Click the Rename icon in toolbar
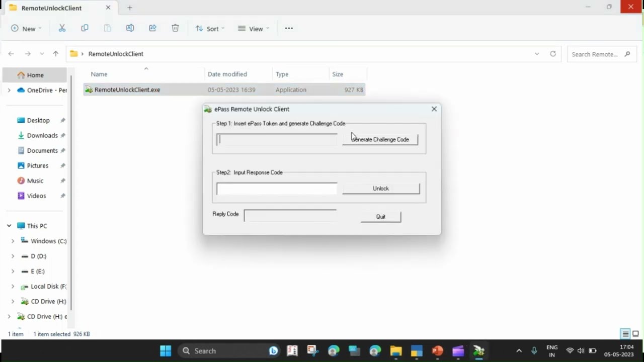 point(130,28)
